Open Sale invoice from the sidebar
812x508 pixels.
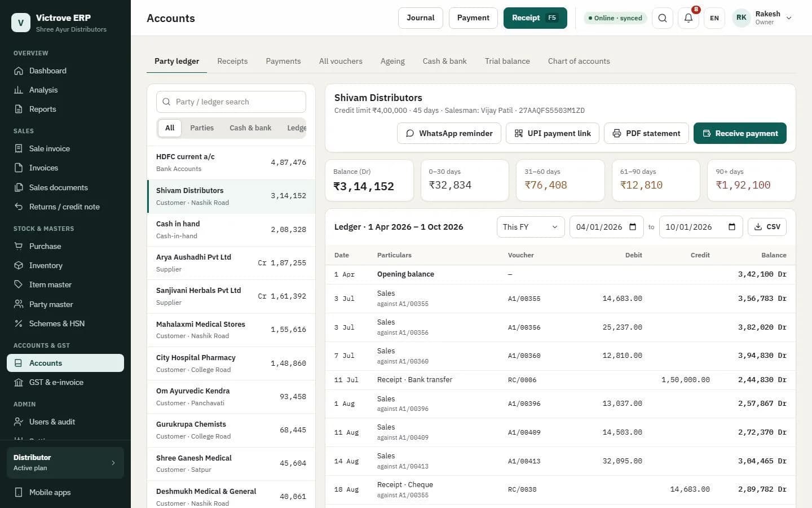pyautogui.click(x=65, y=148)
